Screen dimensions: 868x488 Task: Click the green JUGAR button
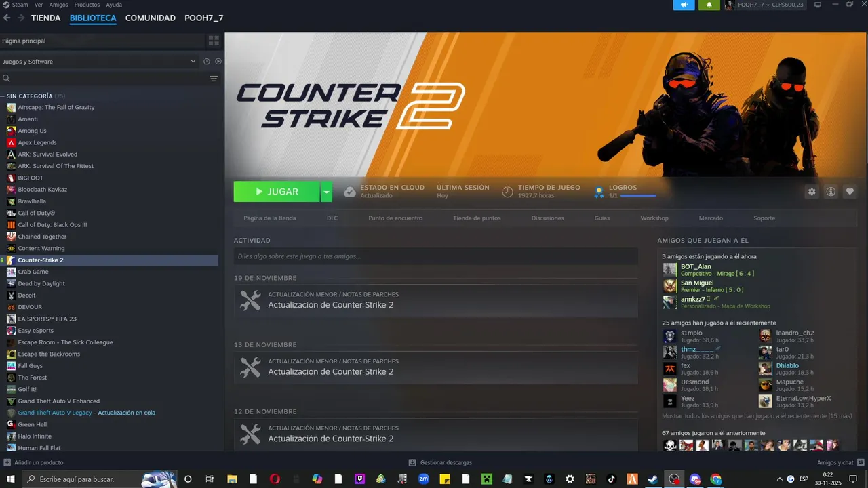point(277,192)
